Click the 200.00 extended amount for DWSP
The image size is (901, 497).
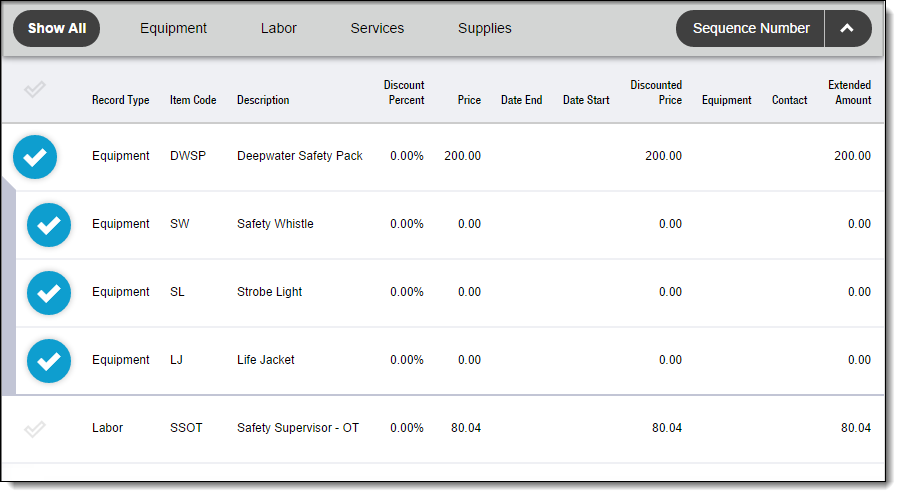click(853, 156)
